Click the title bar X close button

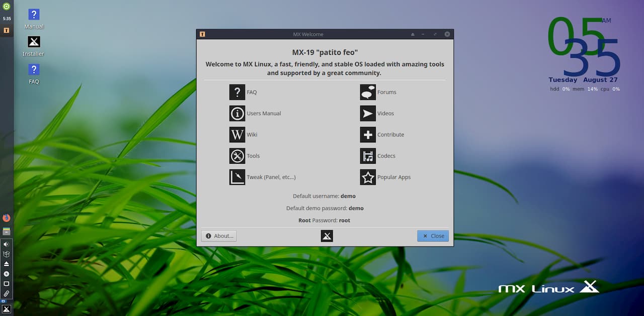(x=447, y=34)
